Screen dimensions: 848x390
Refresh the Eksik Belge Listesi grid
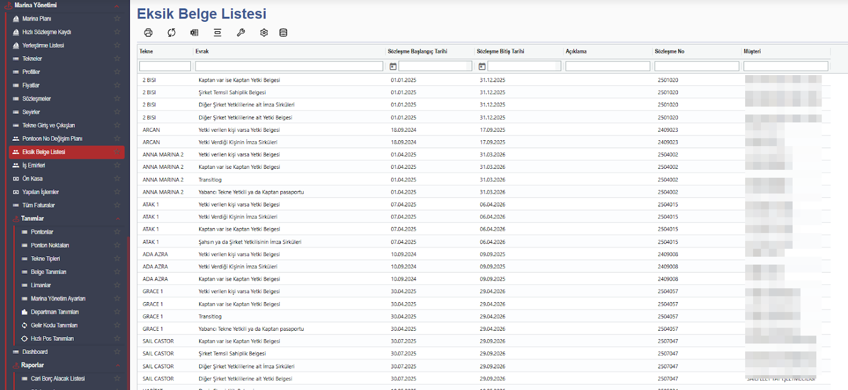[171, 32]
